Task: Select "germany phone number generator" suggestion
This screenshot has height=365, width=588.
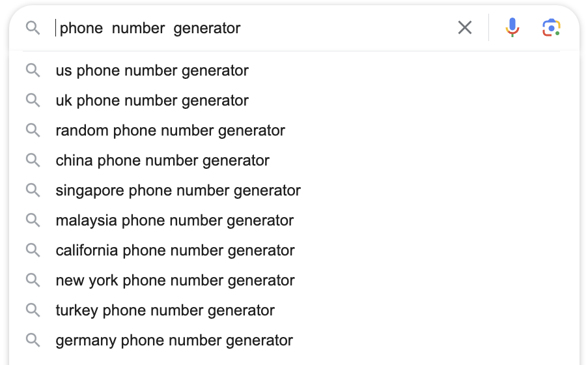Action: tap(174, 340)
